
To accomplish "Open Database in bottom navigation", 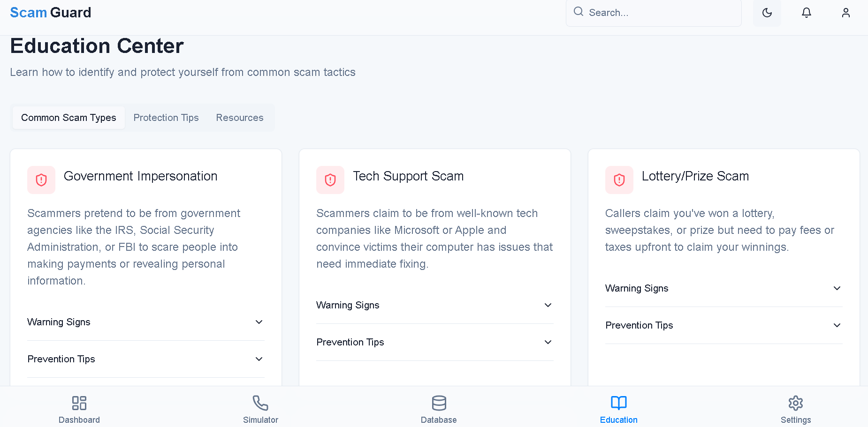I will tap(439, 409).
